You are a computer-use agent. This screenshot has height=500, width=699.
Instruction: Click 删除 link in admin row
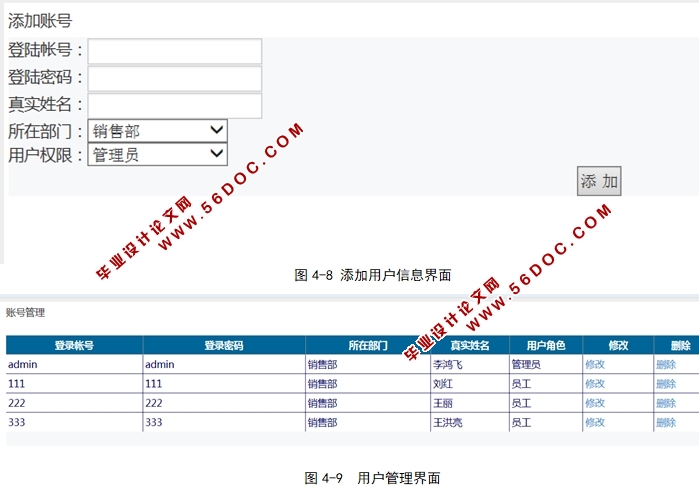666,365
